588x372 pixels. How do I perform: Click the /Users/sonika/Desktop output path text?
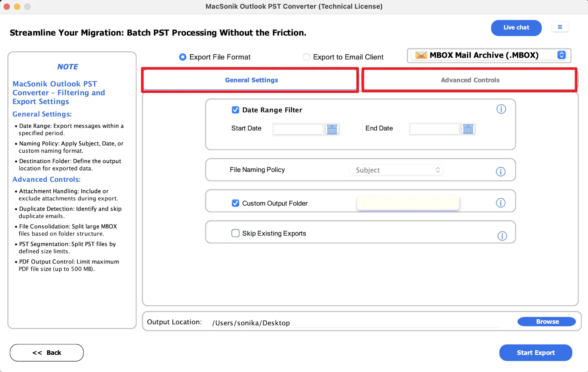click(251, 323)
